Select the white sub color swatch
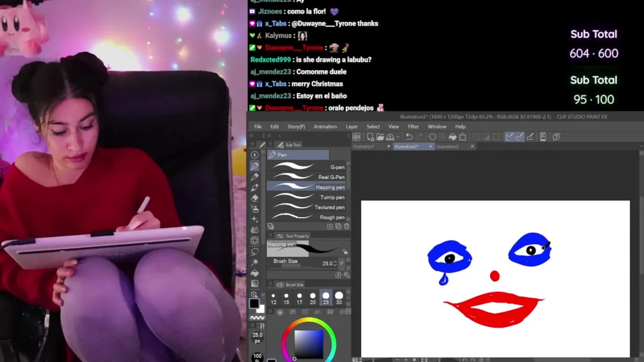 [261, 309]
